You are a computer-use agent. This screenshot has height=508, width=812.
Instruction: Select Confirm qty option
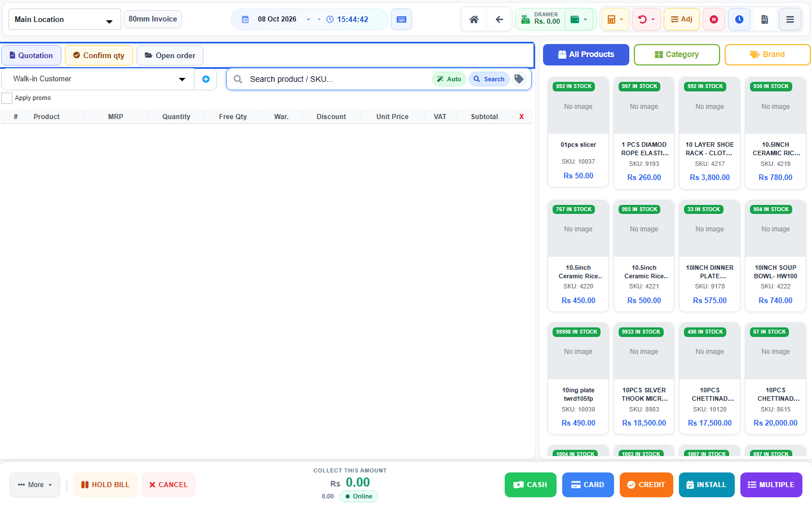(x=99, y=55)
